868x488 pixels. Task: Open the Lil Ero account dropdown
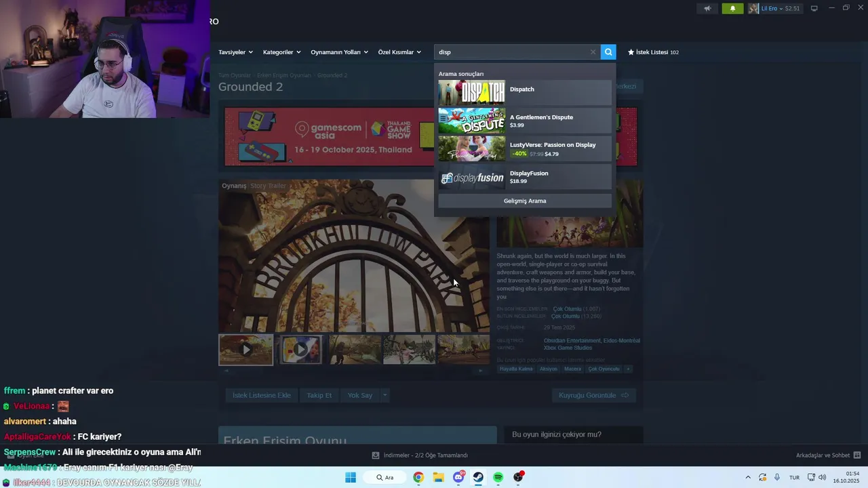click(x=781, y=9)
